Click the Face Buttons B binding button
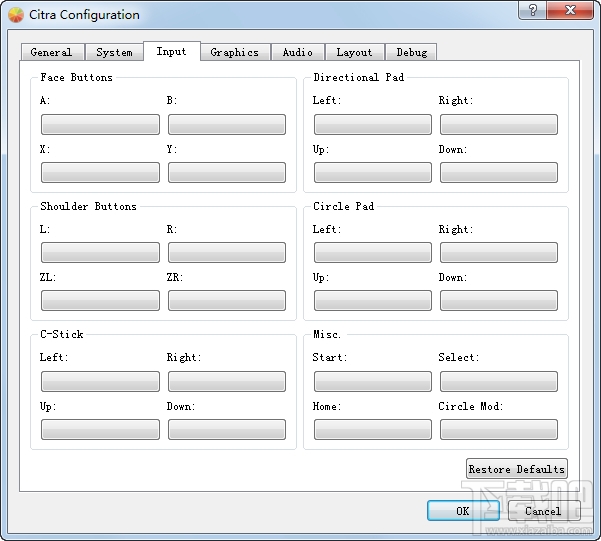This screenshot has height=541, width=601. click(x=227, y=124)
